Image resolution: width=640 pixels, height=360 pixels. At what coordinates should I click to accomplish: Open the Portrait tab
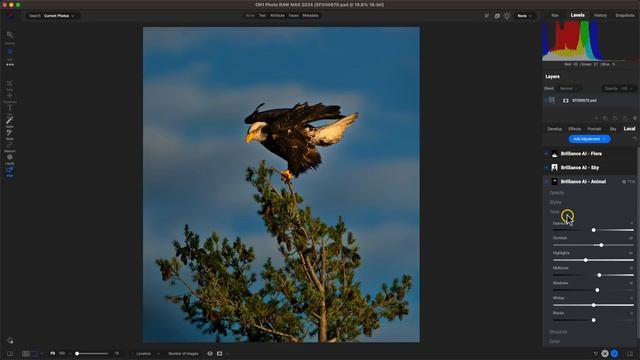(x=594, y=129)
